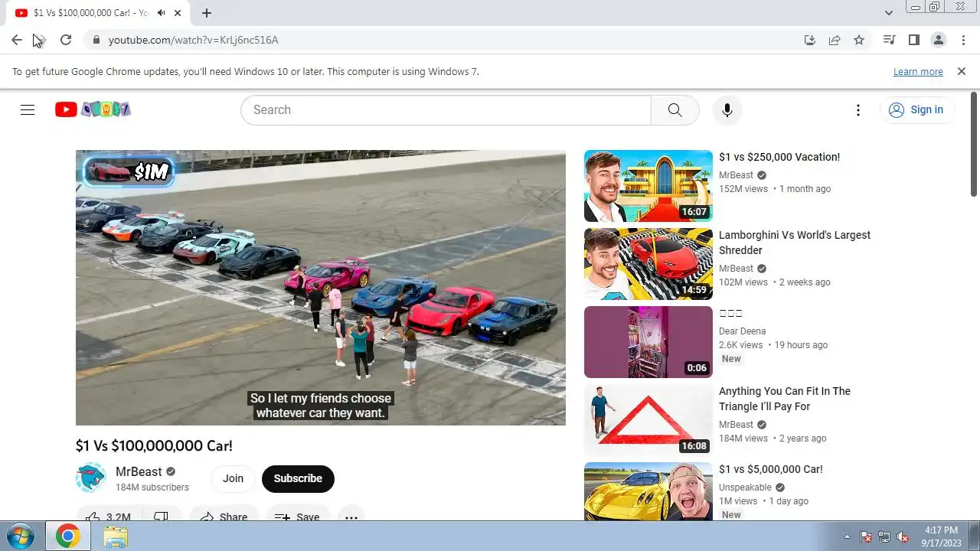980x551 pixels.
Task: Open the Chrome profile avatar
Action: (x=938, y=40)
